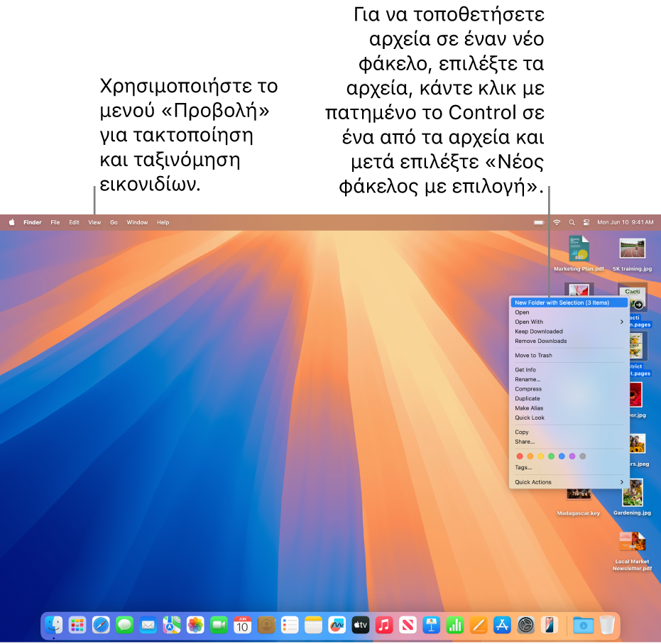Open Notes app in the Dock
The image size is (661, 644).
point(313,625)
